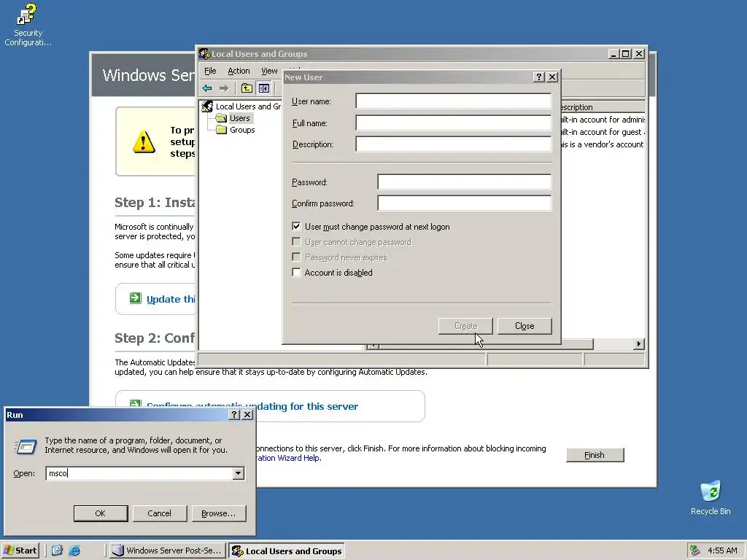Click the Create button
Viewport: 747px width, 560px height.
[x=465, y=326]
